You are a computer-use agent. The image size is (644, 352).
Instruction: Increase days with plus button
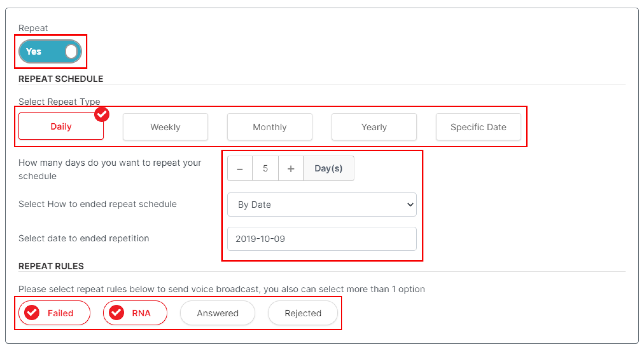click(291, 169)
